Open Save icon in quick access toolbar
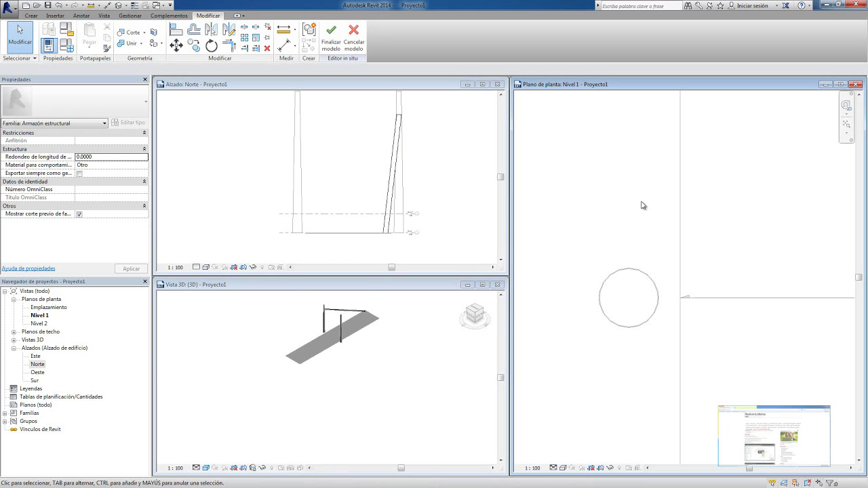The width and height of the screenshot is (868, 488). [47, 5]
